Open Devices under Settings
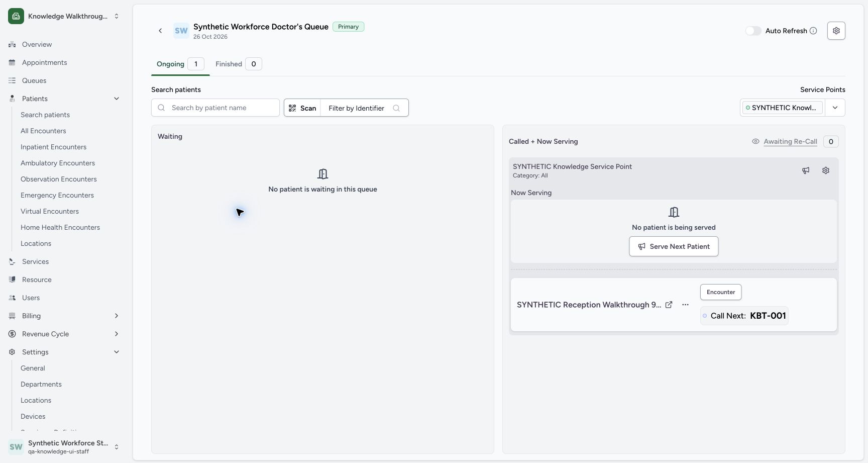This screenshot has height=463, width=868. [x=33, y=416]
